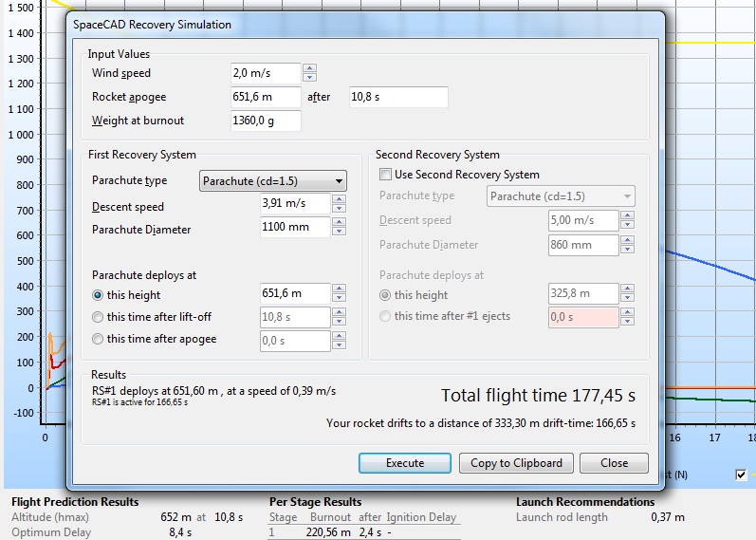756x540 pixels.
Task: Toggle the graph legend checkbox behind dialog
Action: [741, 475]
